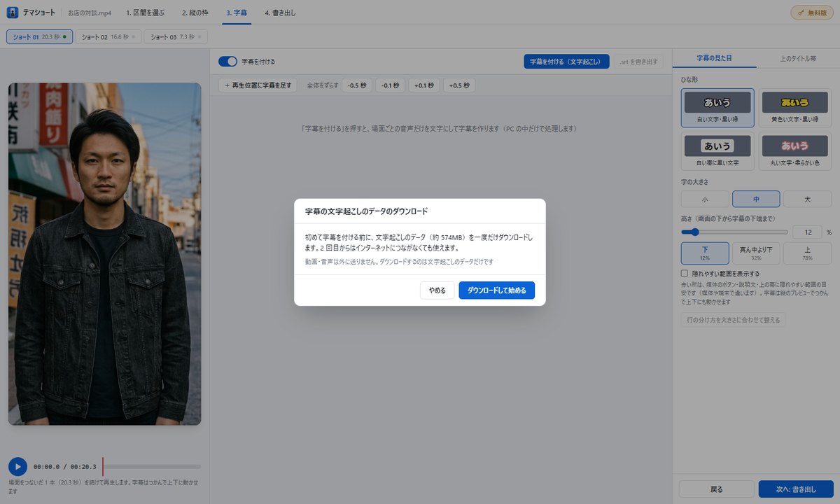Click ダウンロードして始める in the dialog

pyautogui.click(x=497, y=290)
